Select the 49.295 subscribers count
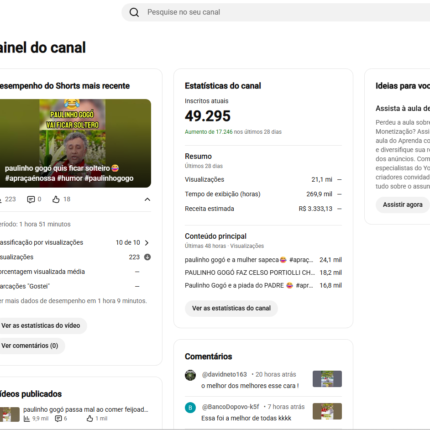This screenshot has width=430, height=430. (208, 116)
